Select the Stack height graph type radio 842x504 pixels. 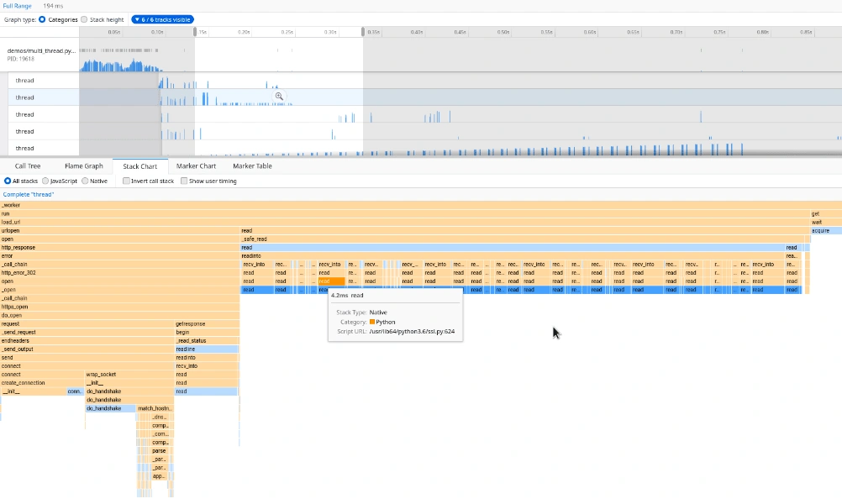click(84, 19)
